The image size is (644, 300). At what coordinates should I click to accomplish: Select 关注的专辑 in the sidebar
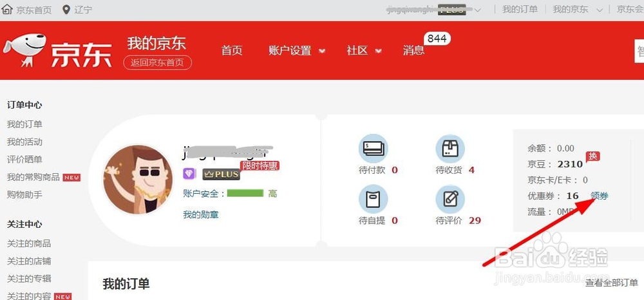(29, 279)
